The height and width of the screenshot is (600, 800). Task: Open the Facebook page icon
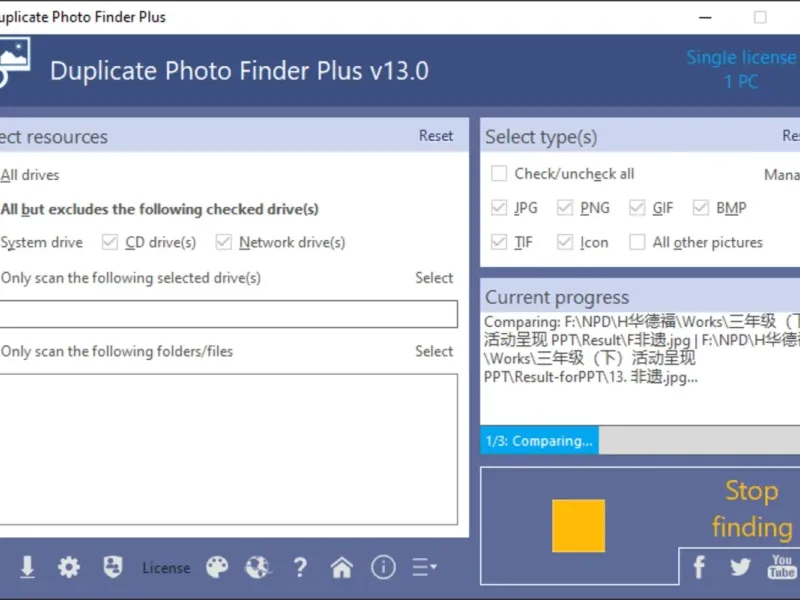pyautogui.click(x=699, y=567)
